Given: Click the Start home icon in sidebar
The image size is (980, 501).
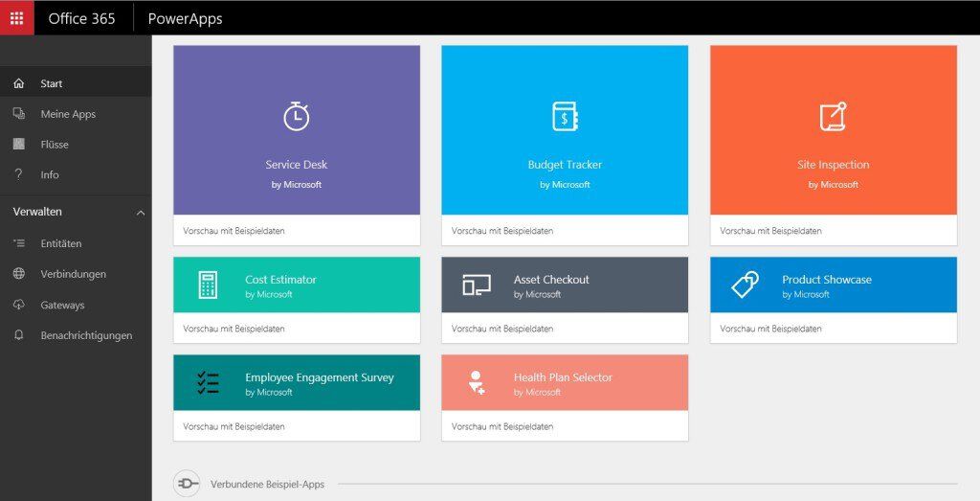Looking at the screenshot, I should pos(19,83).
